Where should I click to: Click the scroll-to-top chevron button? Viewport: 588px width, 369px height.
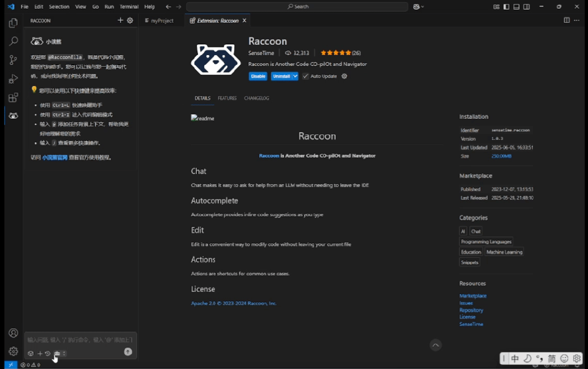(435, 345)
